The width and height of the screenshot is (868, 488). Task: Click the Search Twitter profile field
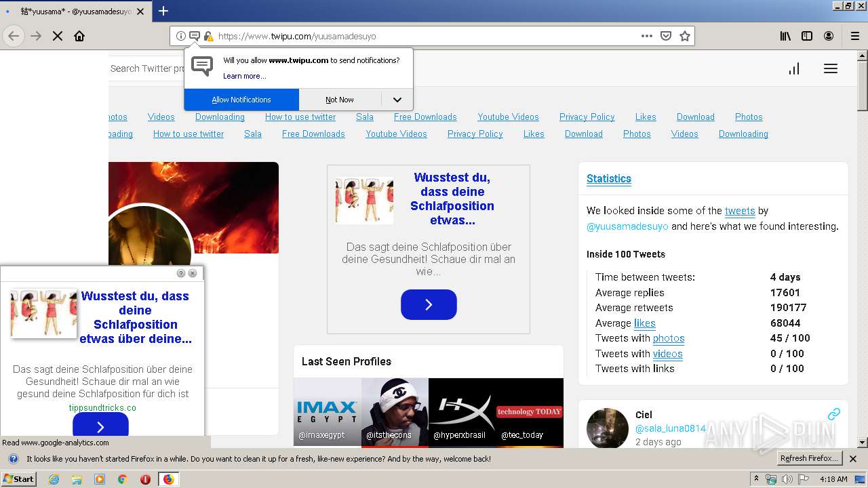coord(146,68)
